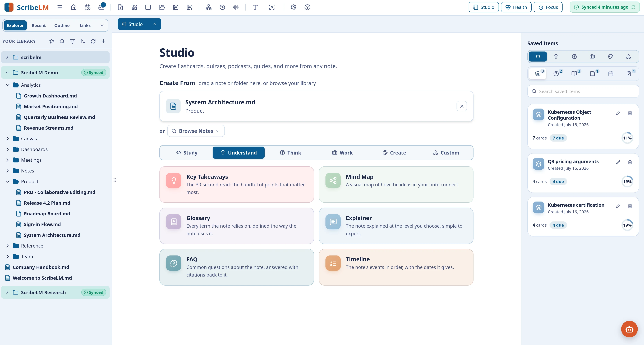This screenshot has width=644, height=345.
Task: Switch to the Outline sidebar tab
Action: click(62, 25)
